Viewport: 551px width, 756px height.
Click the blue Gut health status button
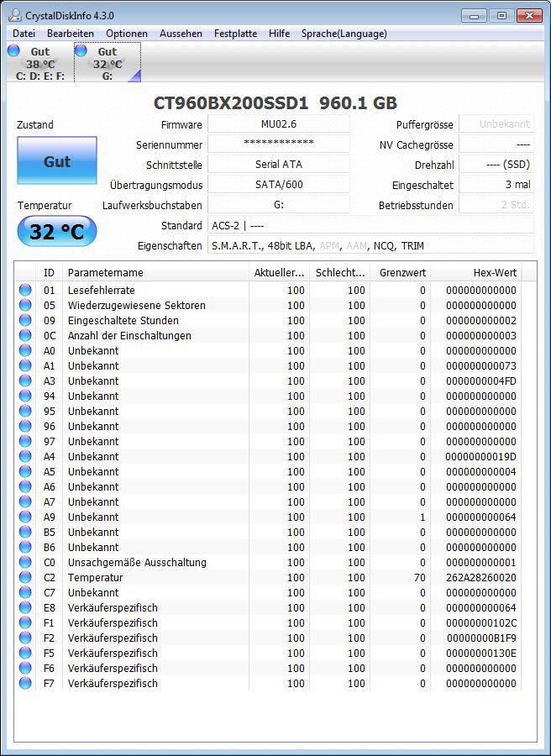click(x=57, y=160)
